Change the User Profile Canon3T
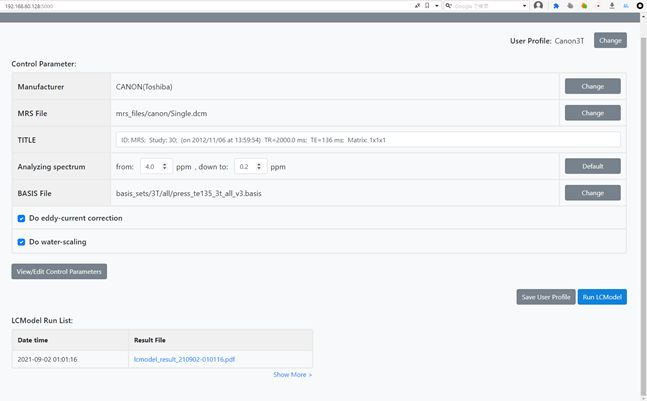Viewport: 647px width, 401px height. point(610,41)
